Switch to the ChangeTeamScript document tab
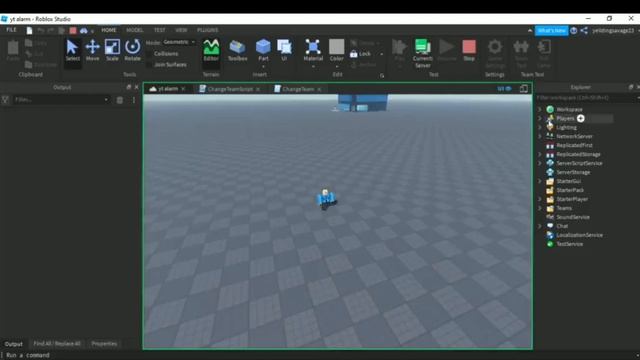The width and height of the screenshot is (640, 360). click(230, 89)
